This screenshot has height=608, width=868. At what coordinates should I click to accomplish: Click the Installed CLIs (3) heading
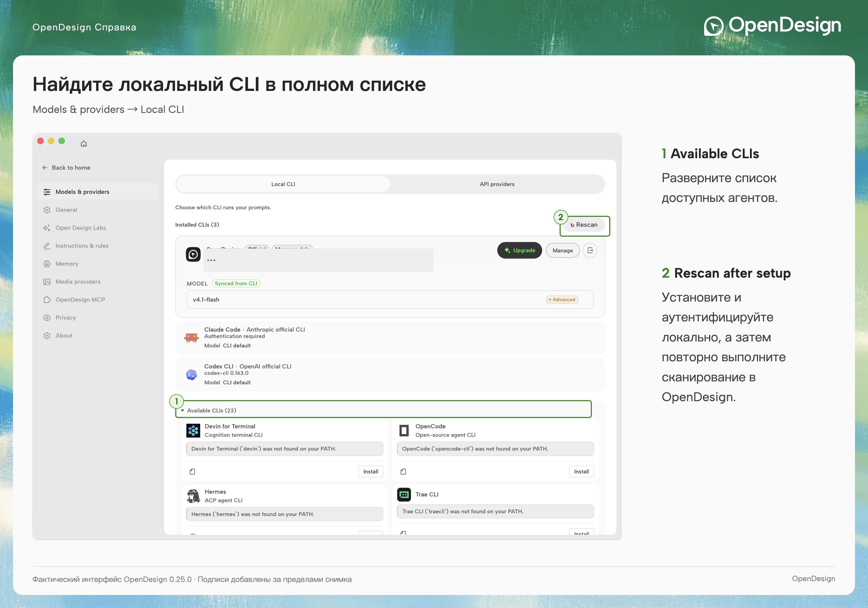point(197,225)
